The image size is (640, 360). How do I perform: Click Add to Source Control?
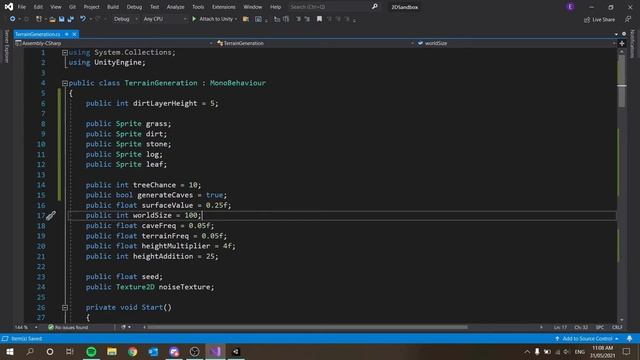(587, 339)
